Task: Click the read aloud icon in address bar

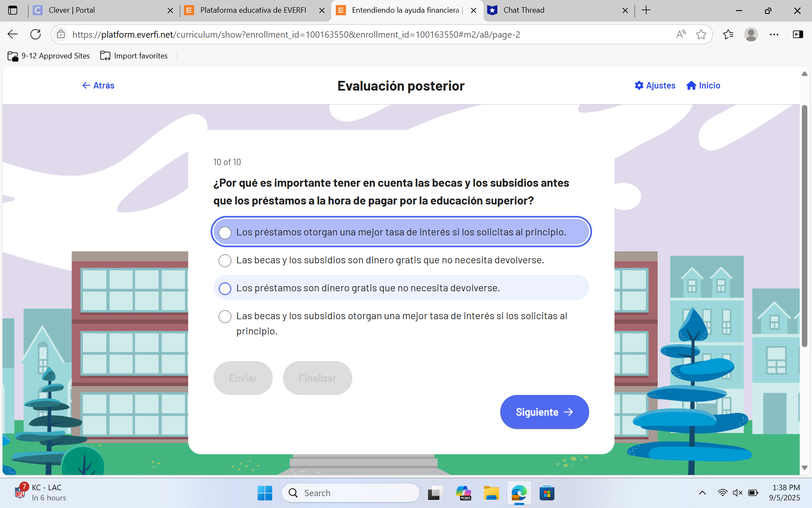Action: point(681,34)
